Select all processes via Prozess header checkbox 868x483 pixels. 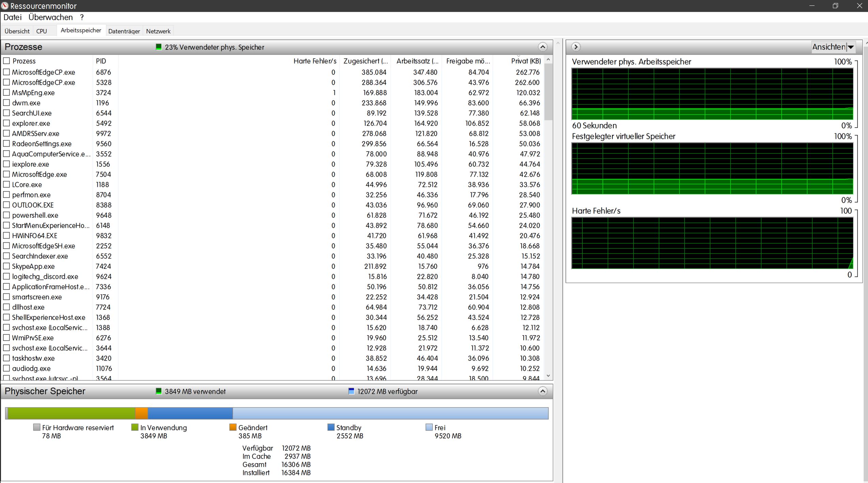[6, 61]
